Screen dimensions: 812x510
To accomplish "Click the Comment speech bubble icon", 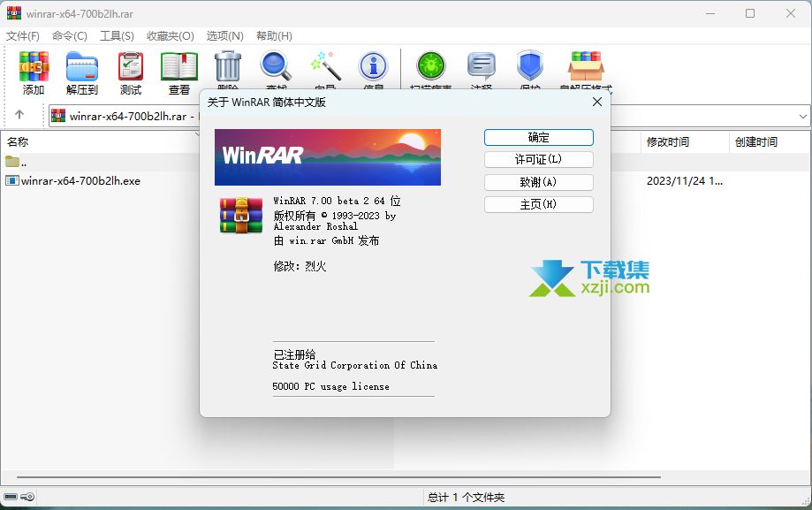I will [481, 66].
